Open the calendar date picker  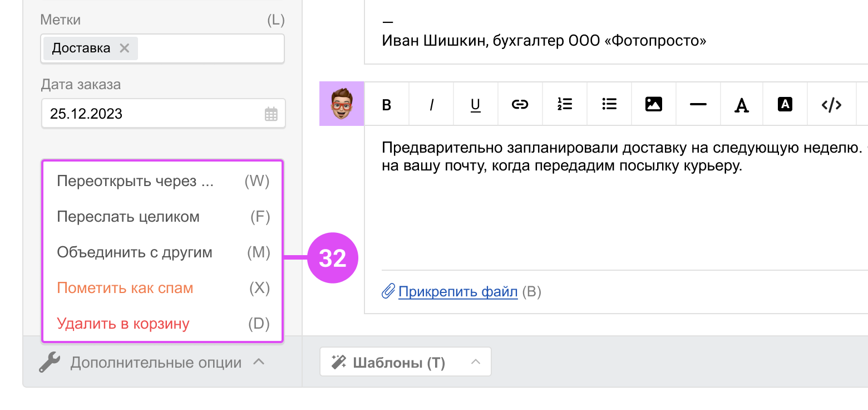click(x=271, y=114)
